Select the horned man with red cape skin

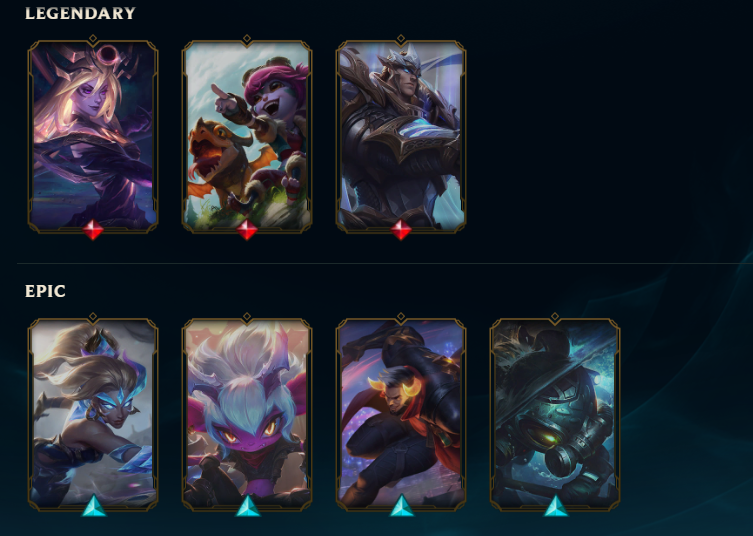click(401, 414)
